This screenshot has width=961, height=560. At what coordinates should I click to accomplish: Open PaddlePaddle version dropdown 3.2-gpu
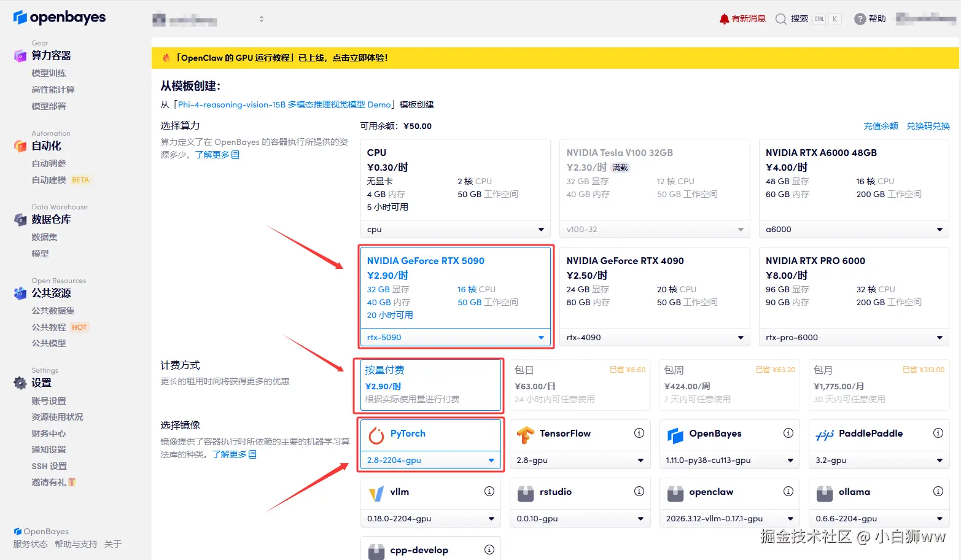click(879, 460)
